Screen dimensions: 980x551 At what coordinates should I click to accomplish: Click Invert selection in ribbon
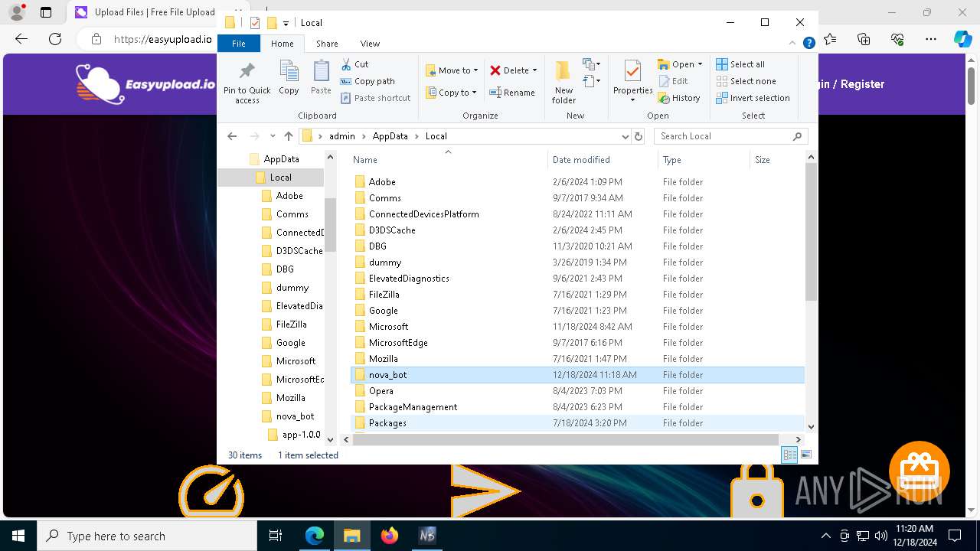(753, 98)
